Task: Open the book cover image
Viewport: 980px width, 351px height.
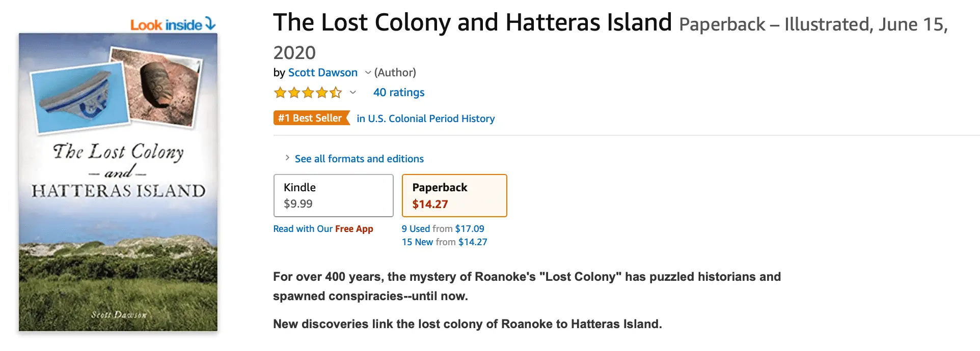Action: [x=118, y=182]
